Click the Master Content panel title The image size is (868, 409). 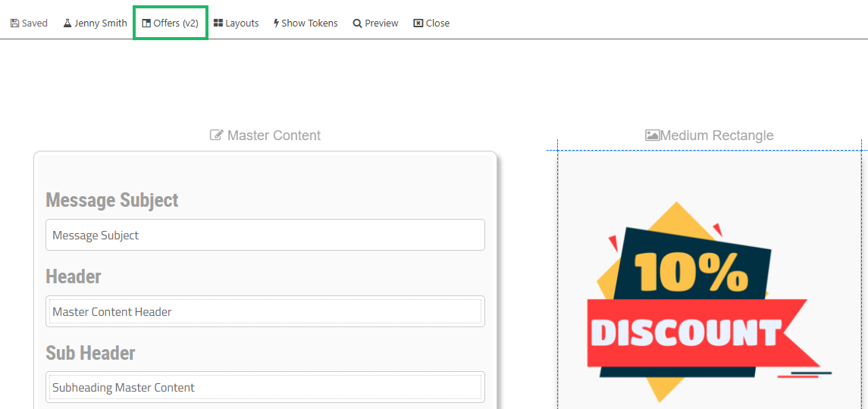coord(274,136)
